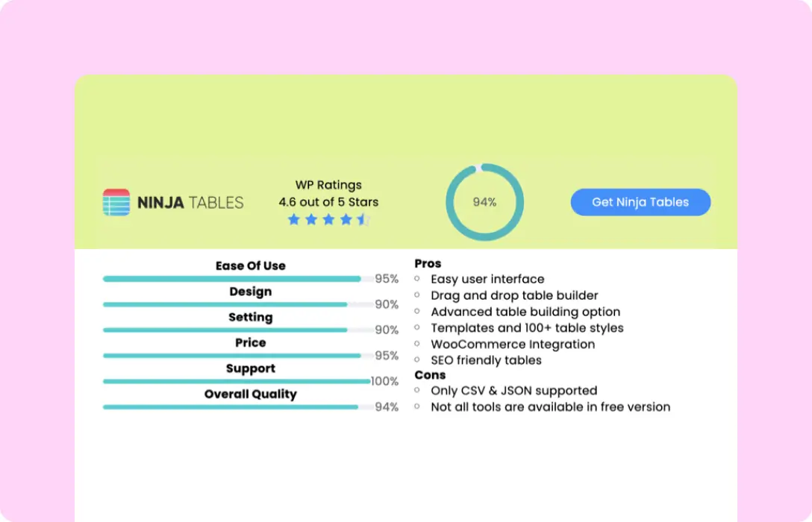Click the 94% circular score ring
The image size is (812, 522).
pyautogui.click(x=484, y=202)
